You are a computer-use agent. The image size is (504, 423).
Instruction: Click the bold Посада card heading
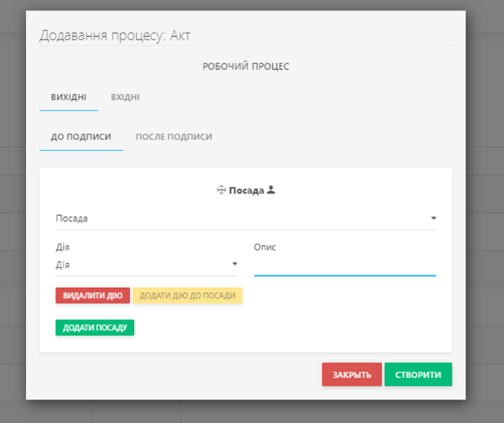247,190
